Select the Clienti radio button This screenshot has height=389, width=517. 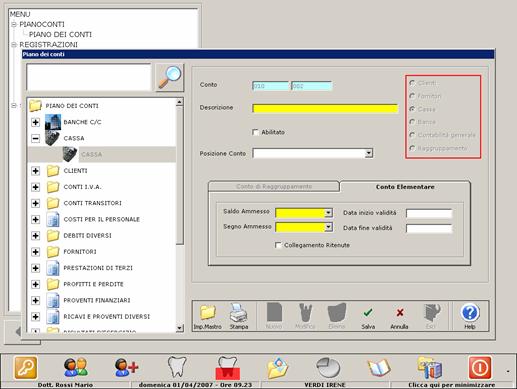(412, 83)
